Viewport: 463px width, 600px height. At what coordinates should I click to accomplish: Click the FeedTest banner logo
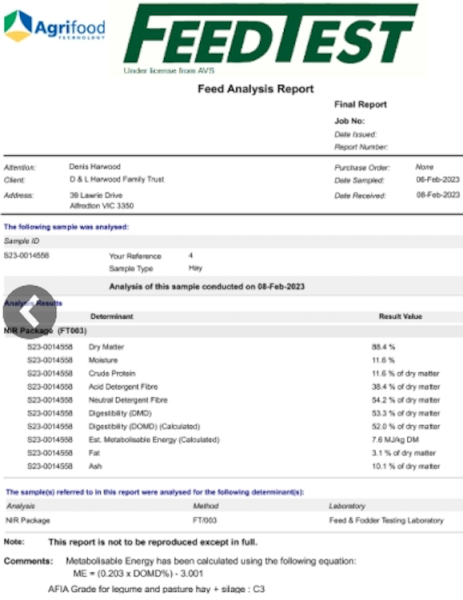click(x=271, y=34)
